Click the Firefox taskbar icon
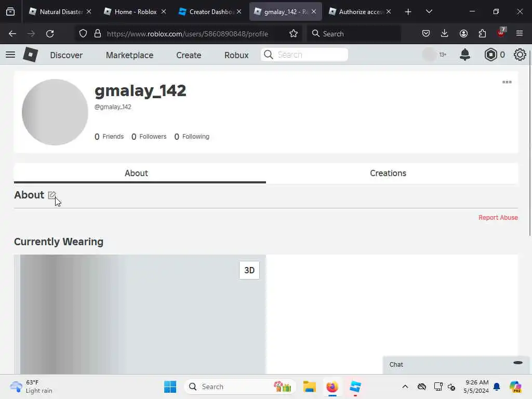This screenshot has width=532, height=399. click(332, 387)
